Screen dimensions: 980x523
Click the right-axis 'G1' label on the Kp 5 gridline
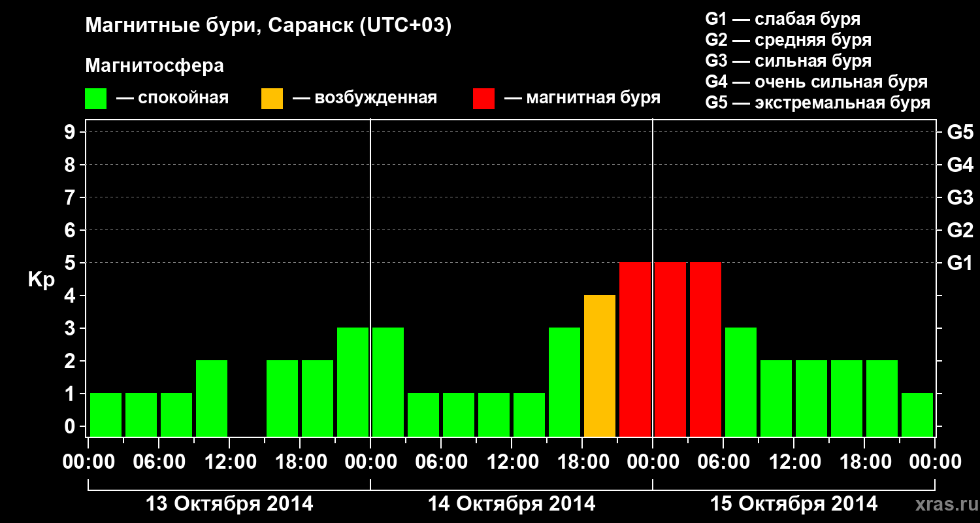coord(960,263)
